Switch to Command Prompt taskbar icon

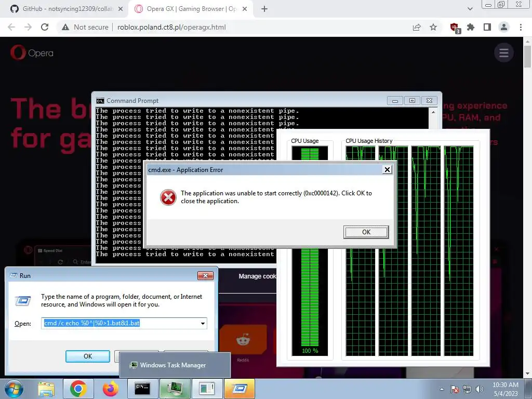[142, 389]
